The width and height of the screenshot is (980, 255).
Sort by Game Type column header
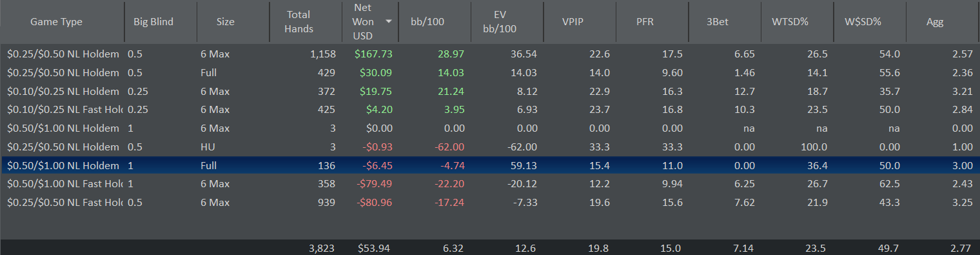click(x=63, y=22)
